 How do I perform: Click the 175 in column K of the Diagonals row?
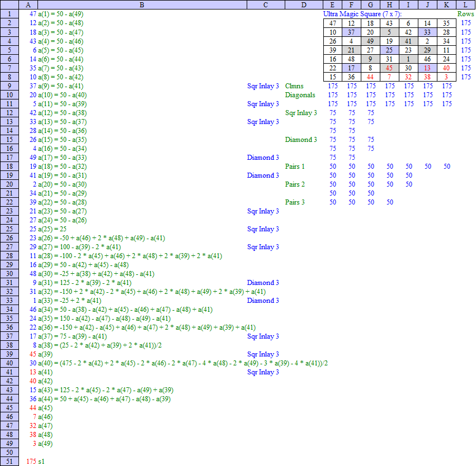447,95
